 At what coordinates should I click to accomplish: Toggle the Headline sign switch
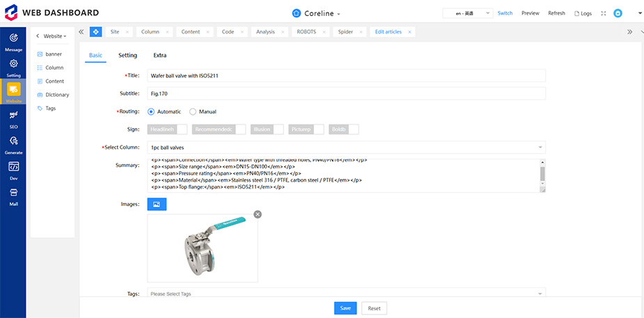click(167, 129)
